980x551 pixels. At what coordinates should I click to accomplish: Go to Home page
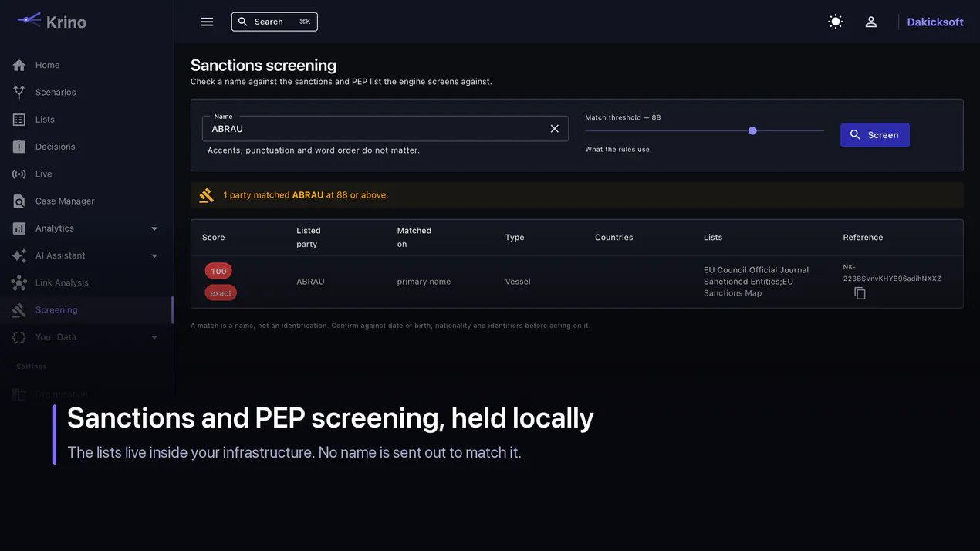[x=47, y=65]
